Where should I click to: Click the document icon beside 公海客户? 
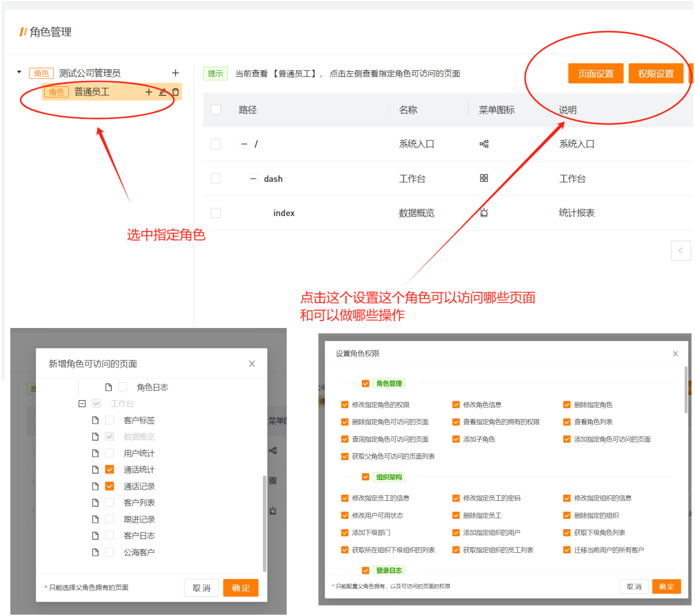[95, 552]
